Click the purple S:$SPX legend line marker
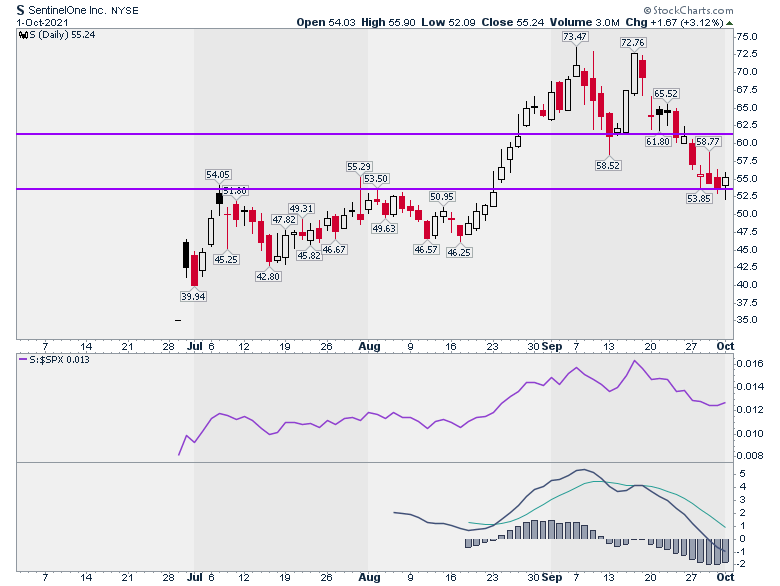 23,360
